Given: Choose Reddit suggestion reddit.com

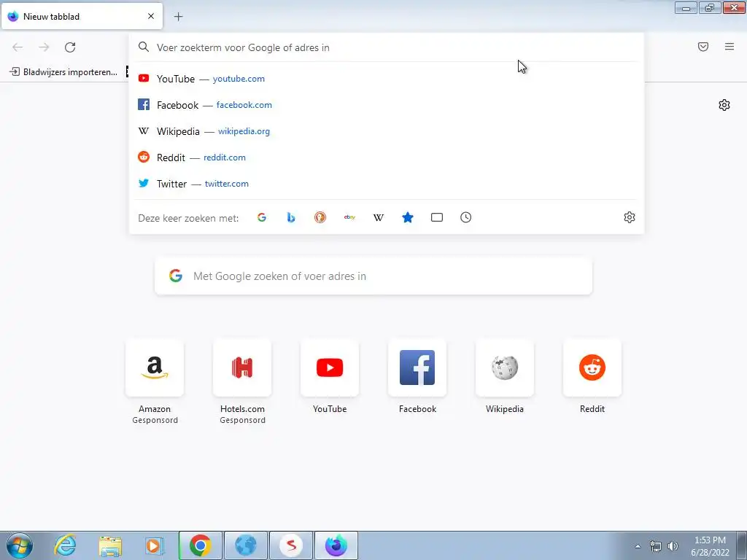Looking at the screenshot, I should coord(387,157).
